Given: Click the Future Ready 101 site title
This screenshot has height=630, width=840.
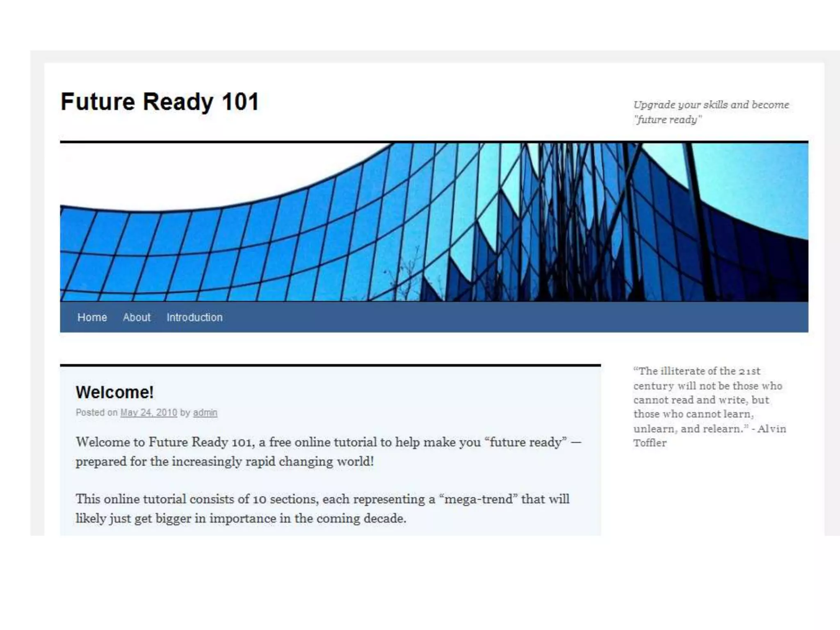Looking at the screenshot, I should pos(160,102).
